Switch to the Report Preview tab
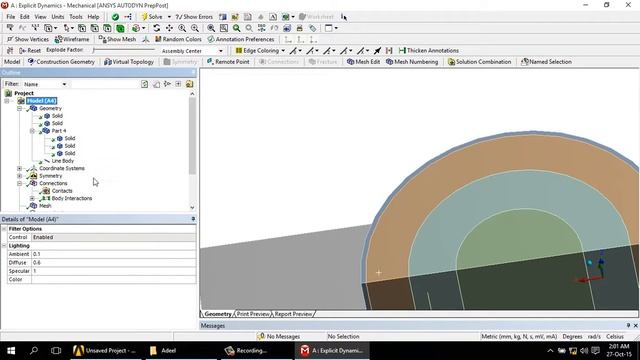The width and height of the screenshot is (640, 360). click(x=293, y=314)
